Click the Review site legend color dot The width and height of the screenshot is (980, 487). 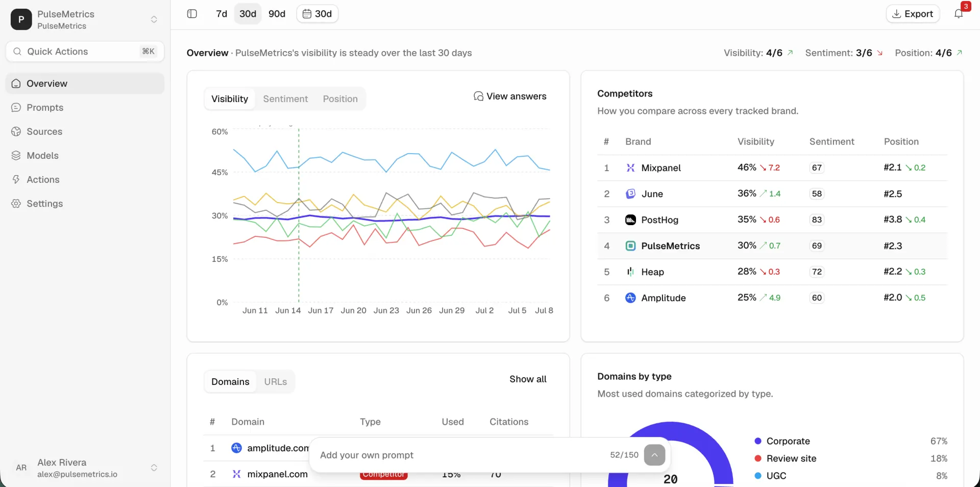coord(758,458)
